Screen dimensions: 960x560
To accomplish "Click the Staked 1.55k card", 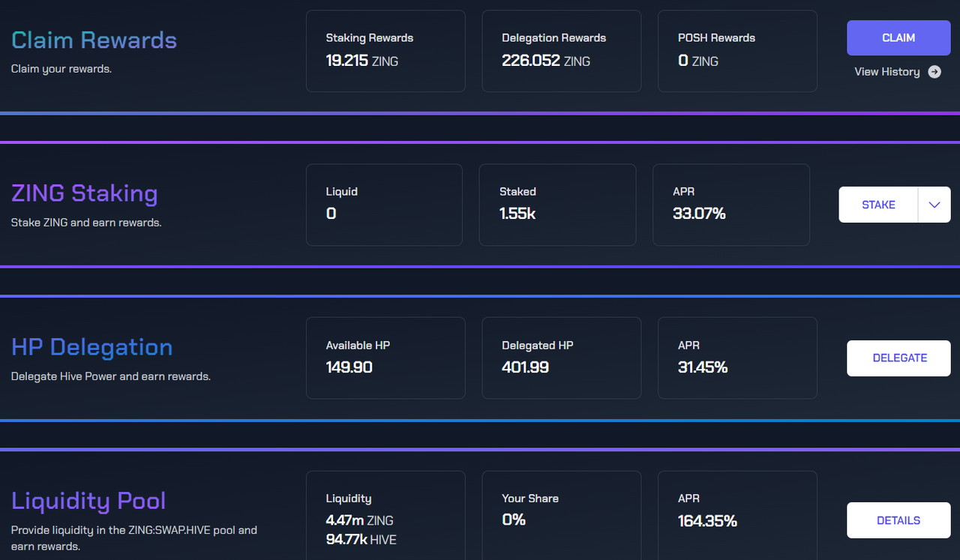I will tap(557, 205).
